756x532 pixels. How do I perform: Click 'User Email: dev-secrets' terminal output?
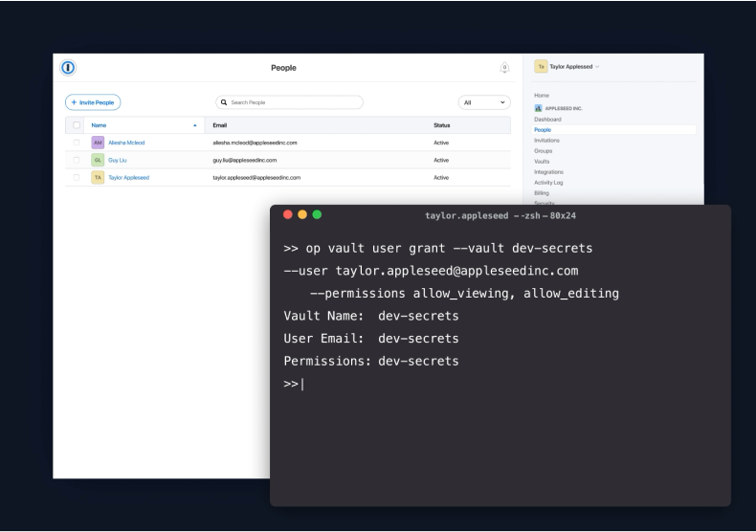click(371, 339)
